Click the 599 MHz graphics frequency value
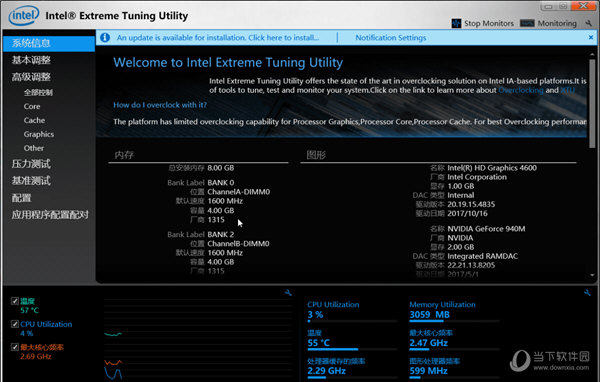 428,371
